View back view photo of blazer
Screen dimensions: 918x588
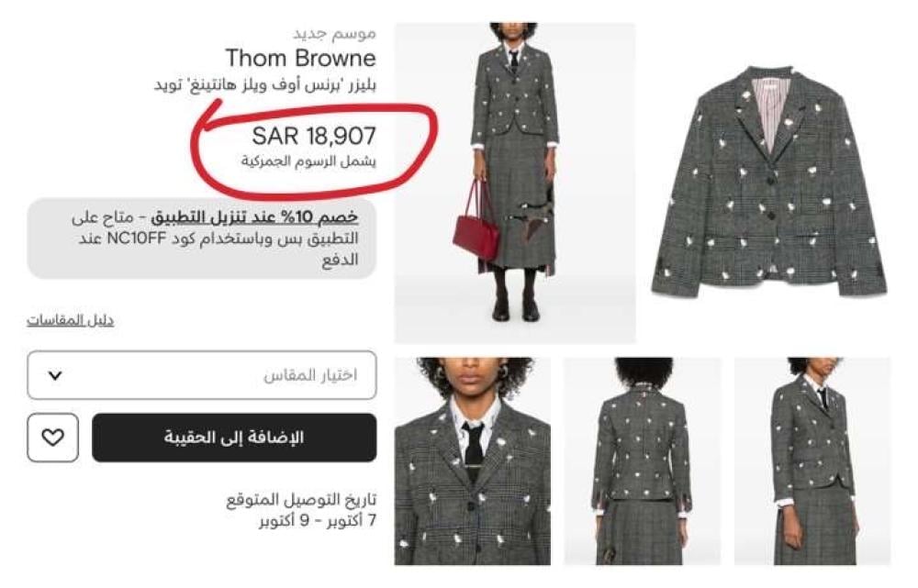click(x=643, y=461)
